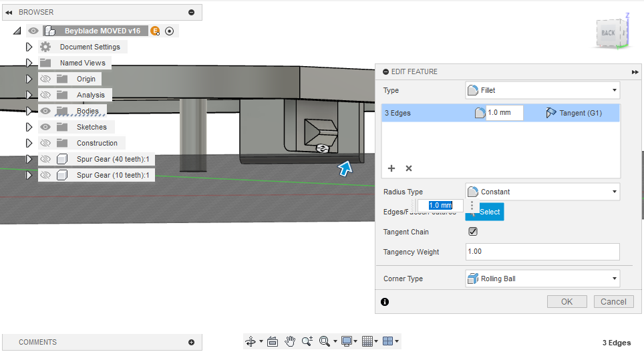
Task: Click the ViewCube BACK face
Action: (608, 33)
